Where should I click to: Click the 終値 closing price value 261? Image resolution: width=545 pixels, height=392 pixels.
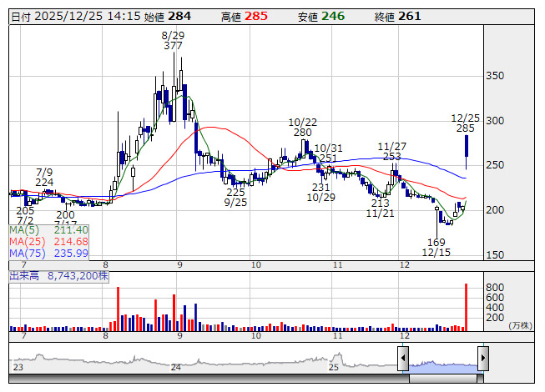point(410,17)
